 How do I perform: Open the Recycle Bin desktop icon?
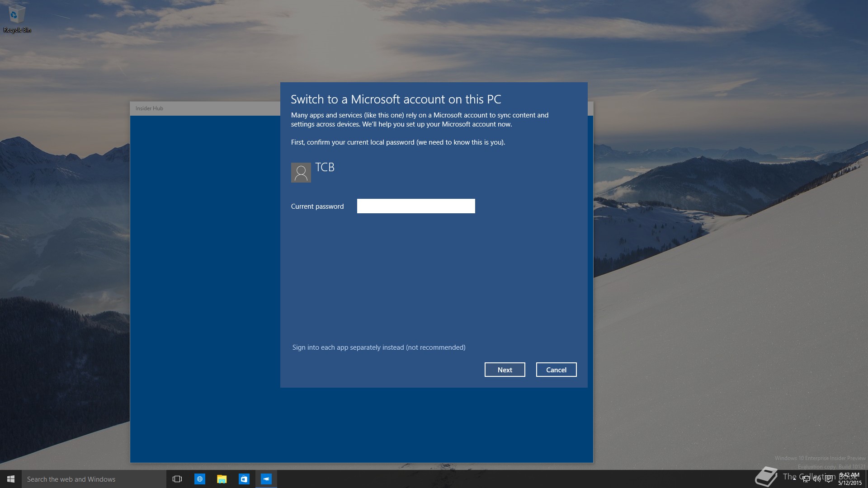(17, 19)
